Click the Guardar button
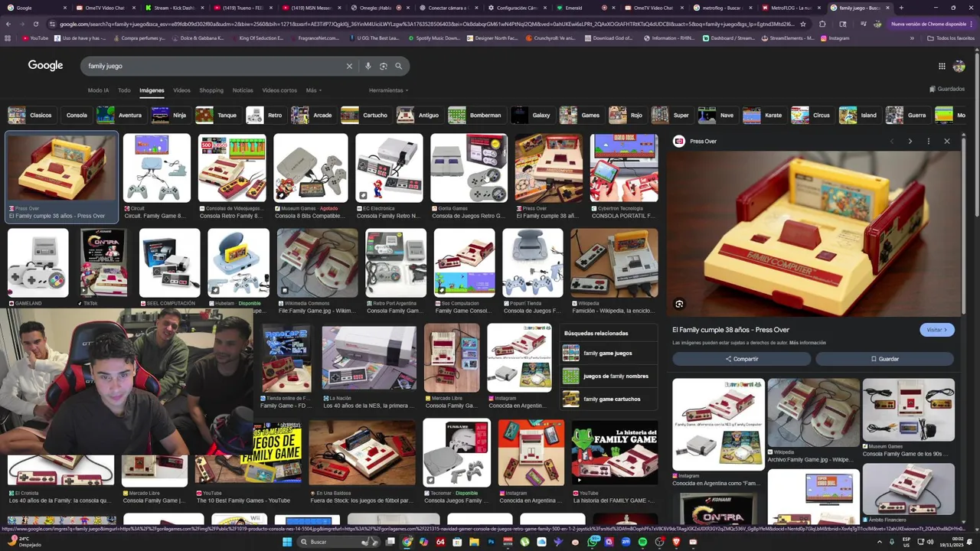 tap(885, 359)
